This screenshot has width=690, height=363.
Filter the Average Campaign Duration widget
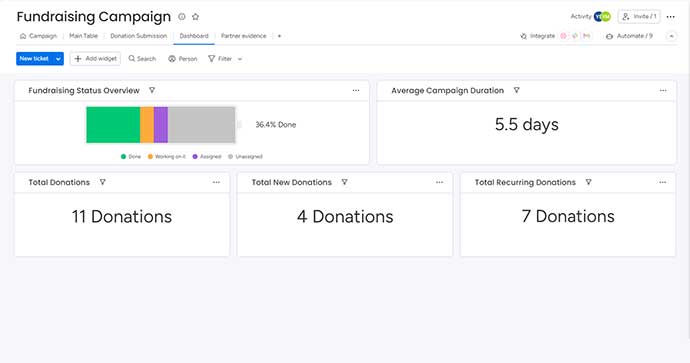[517, 90]
